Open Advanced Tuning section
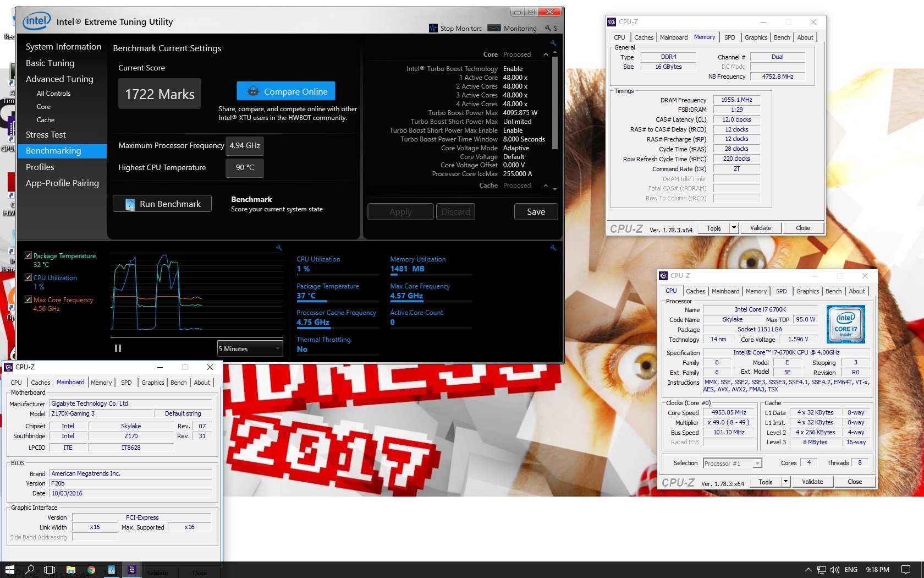Image resolution: width=924 pixels, height=578 pixels. pos(59,79)
